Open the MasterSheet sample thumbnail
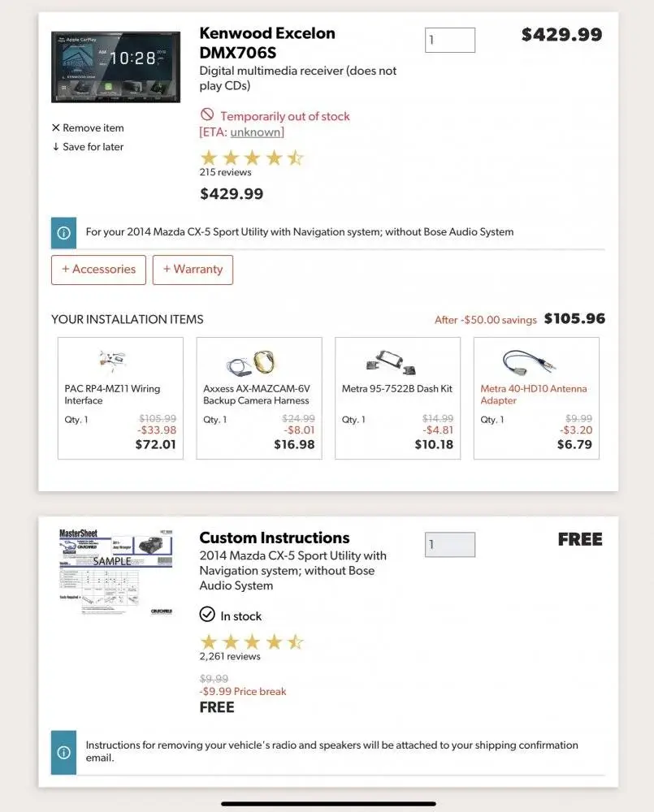This screenshot has height=812, width=654. (115, 572)
